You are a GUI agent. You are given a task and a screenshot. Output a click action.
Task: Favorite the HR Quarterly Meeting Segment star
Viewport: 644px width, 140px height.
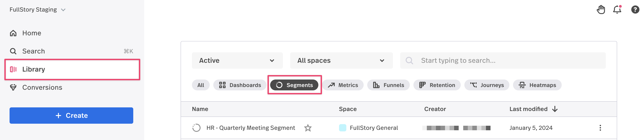[x=308, y=128]
